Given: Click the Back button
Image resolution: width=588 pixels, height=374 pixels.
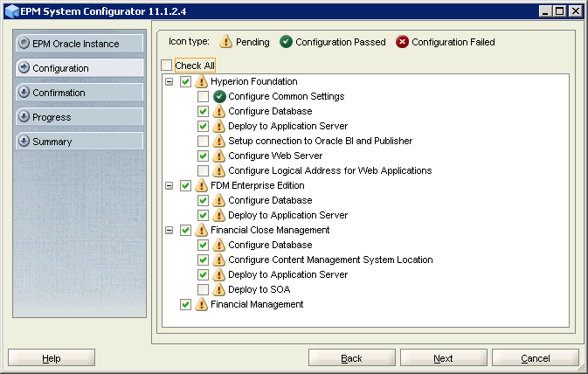Looking at the screenshot, I should tap(352, 358).
